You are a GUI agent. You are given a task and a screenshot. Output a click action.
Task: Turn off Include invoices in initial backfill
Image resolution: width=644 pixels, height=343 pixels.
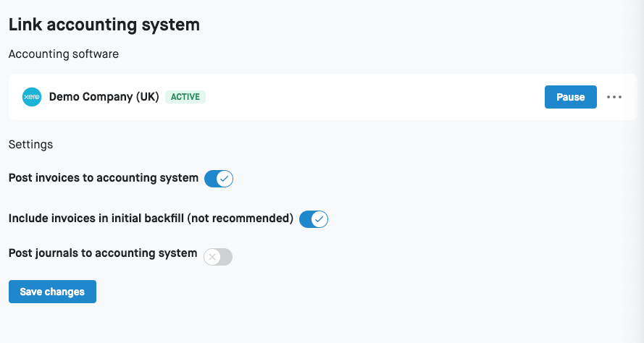314,219
